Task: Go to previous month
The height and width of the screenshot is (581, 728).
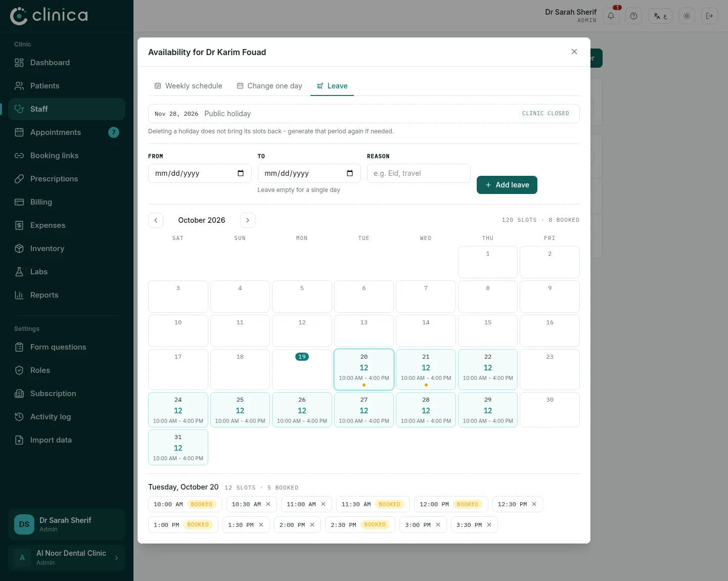Action: [156, 220]
